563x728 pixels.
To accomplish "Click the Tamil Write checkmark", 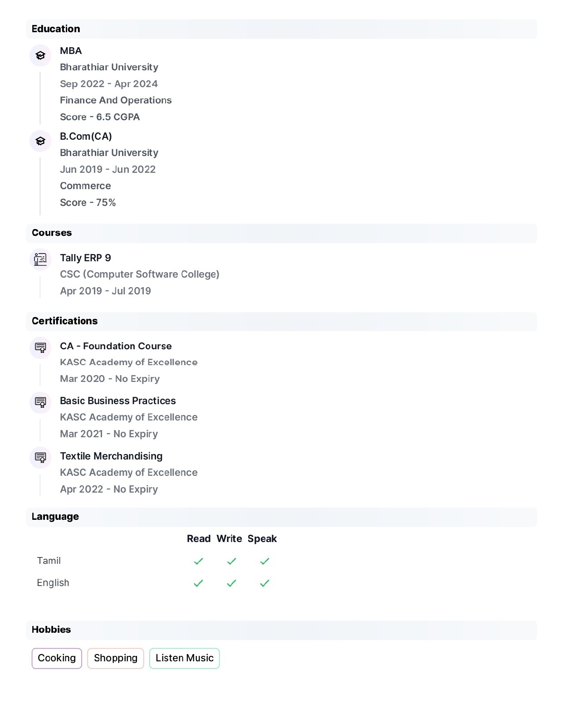I will pyautogui.click(x=231, y=561).
